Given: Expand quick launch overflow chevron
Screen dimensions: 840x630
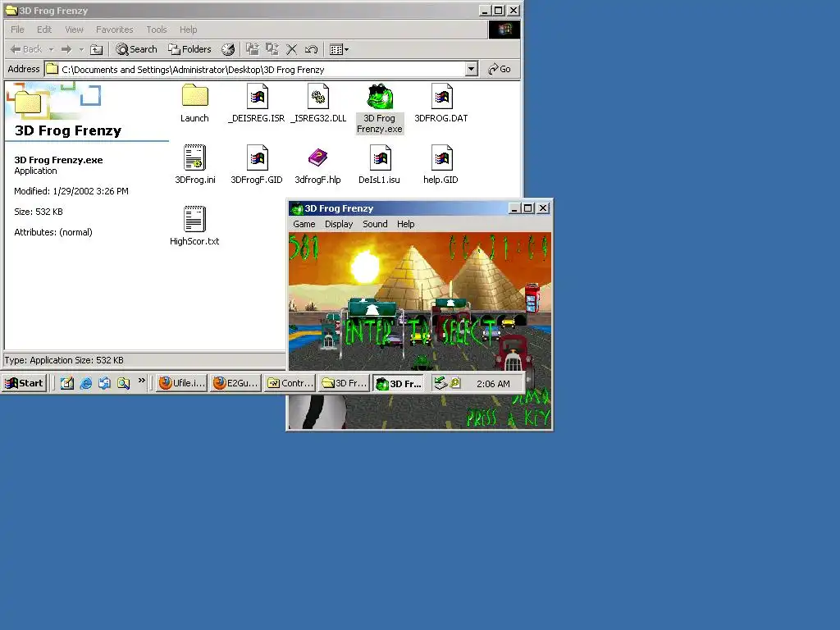Looking at the screenshot, I should [x=141, y=381].
